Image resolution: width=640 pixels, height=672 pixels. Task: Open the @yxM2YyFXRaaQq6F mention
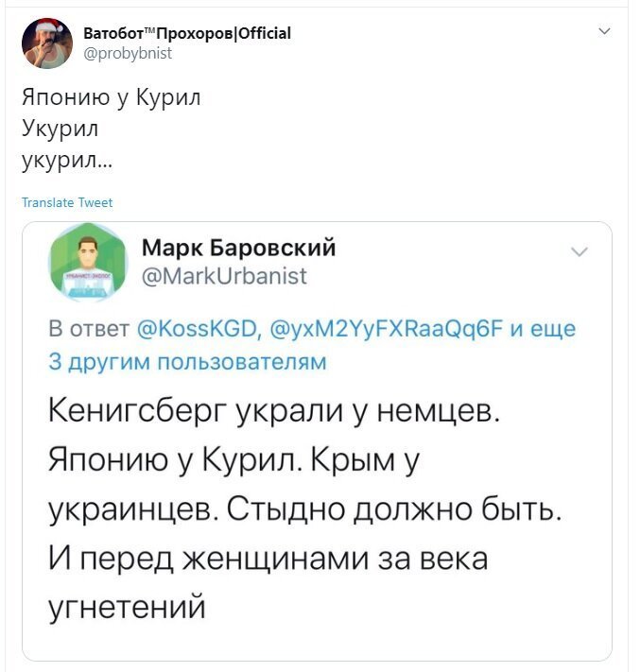point(386,329)
